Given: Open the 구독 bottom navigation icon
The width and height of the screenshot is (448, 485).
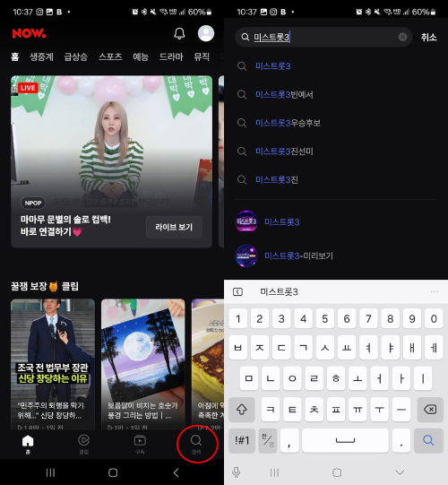Looking at the screenshot, I should point(140,444).
